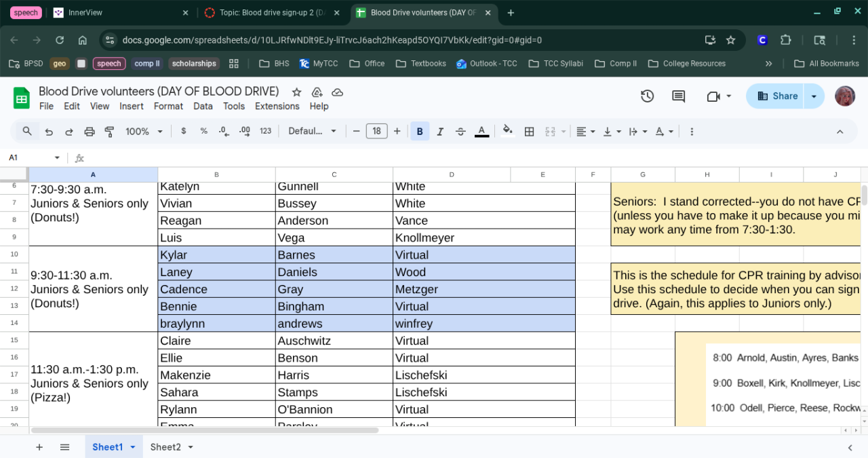Click the Share button
This screenshot has height=458, width=868.
[x=777, y=96]
